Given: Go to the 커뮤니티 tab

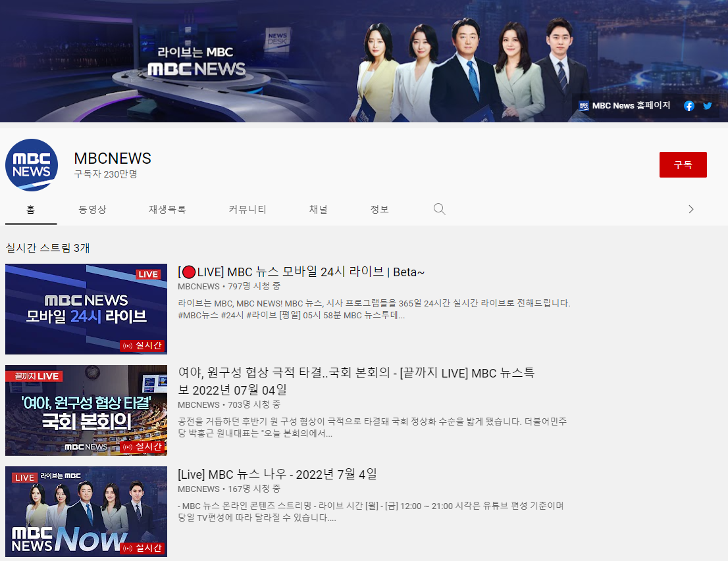Looking at the screenshot, I should coord(247,209).
